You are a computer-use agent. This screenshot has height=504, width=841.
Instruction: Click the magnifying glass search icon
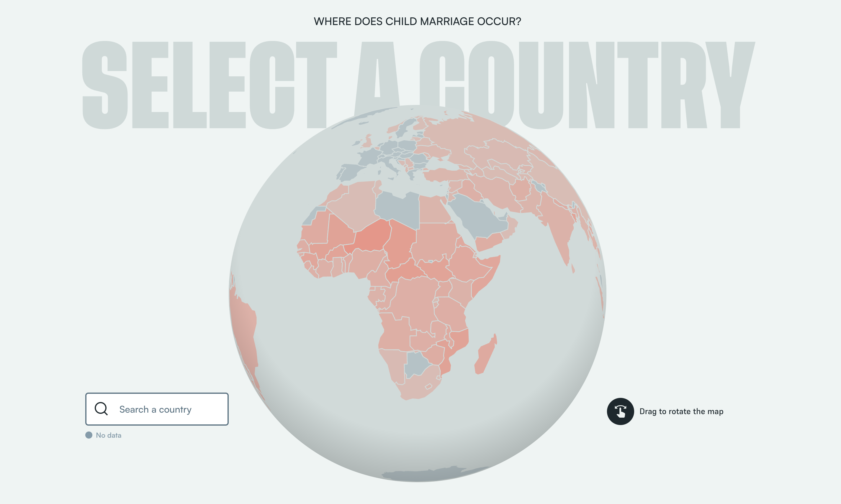(101, 409)
